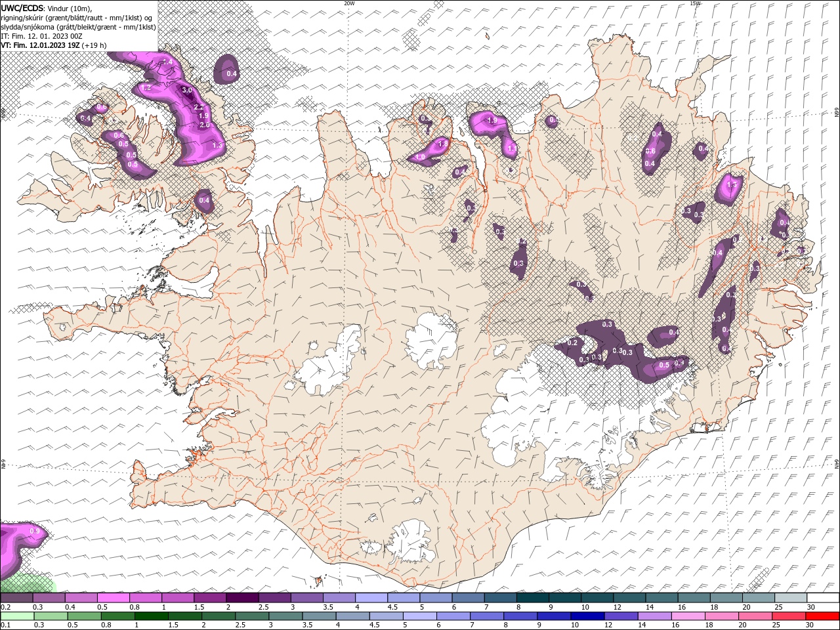840x630 pixels.
Task: Pick the snow legend swatch starting at 0.8
Action: pos(145,598)
